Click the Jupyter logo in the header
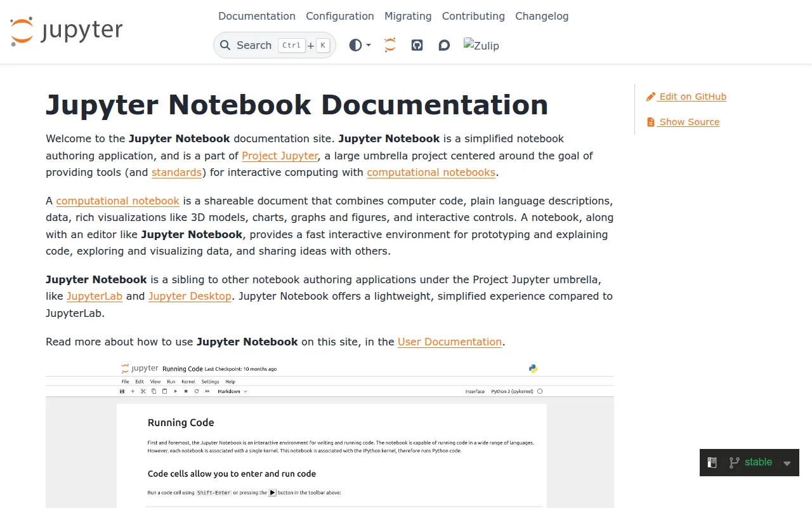Viewport: 812px width, 508px height. click(x=67, y=32)
